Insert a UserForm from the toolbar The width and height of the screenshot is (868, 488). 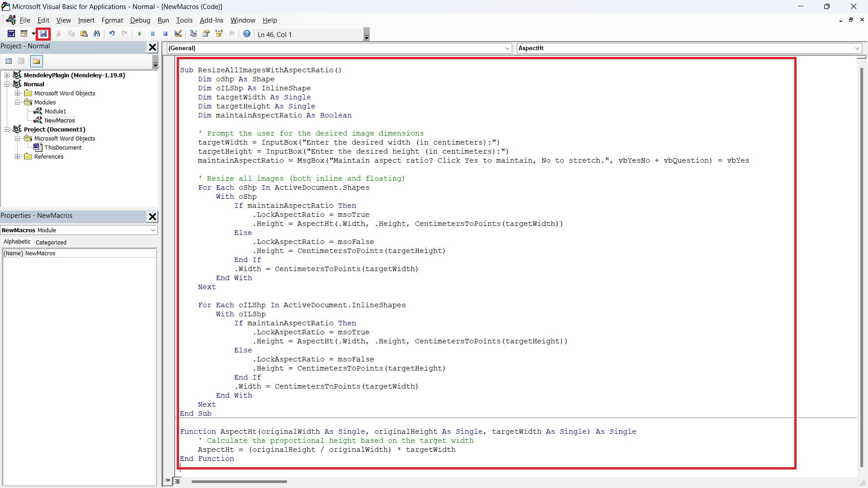point(24,33)
